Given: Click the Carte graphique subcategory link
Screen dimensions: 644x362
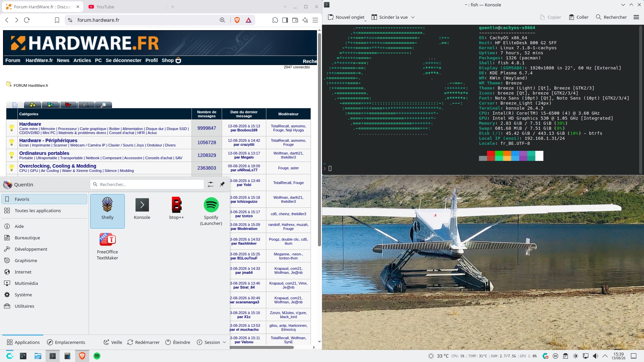Looking at the screenshot, I should pos(93,129).
